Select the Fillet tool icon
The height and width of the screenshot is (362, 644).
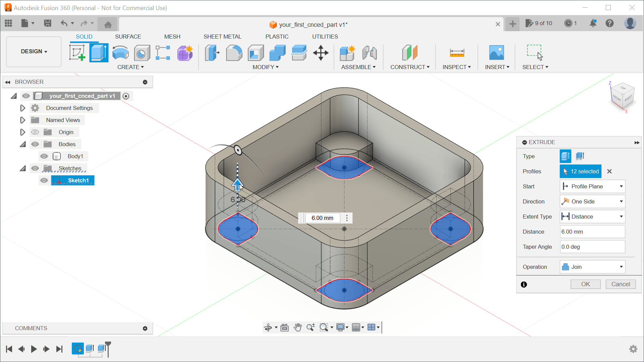pyautogui.click(x=234, y=53)
